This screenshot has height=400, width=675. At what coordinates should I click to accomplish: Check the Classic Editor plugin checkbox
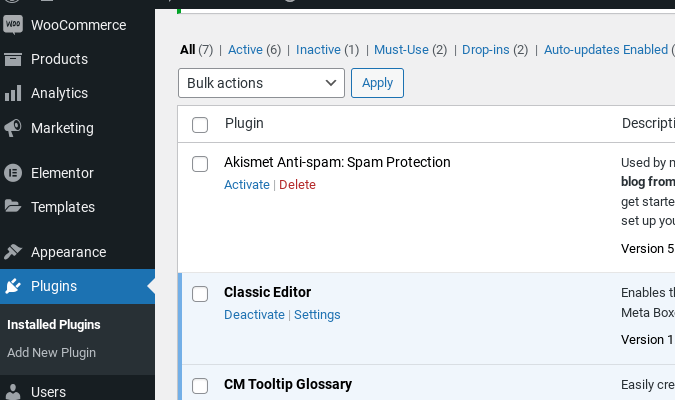click(200, 294)
